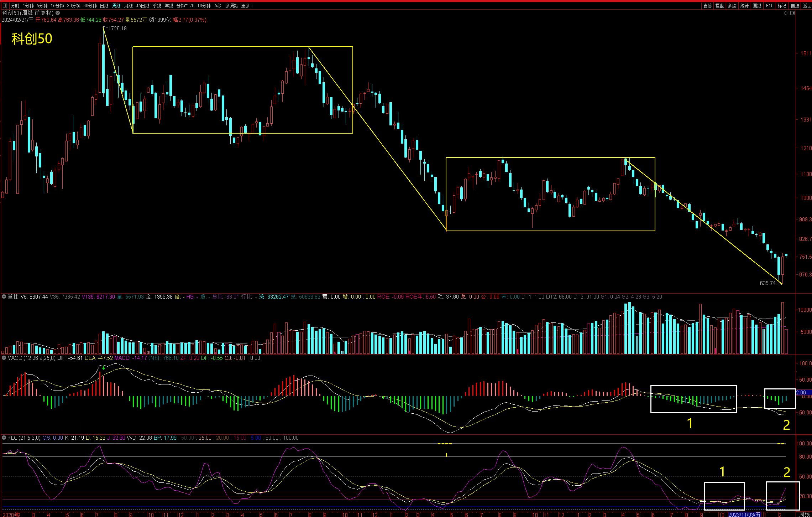Open F10 company info
Screen dimensions: 812x517
770,6
